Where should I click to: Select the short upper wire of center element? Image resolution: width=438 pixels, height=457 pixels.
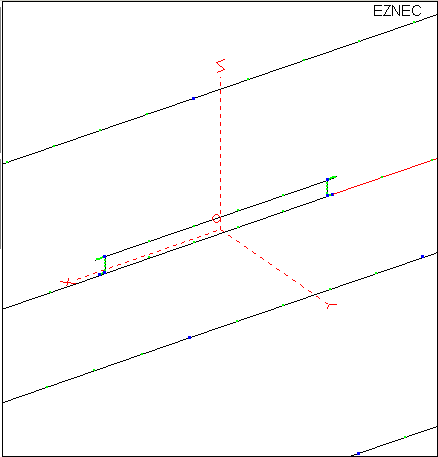(216, 218)
